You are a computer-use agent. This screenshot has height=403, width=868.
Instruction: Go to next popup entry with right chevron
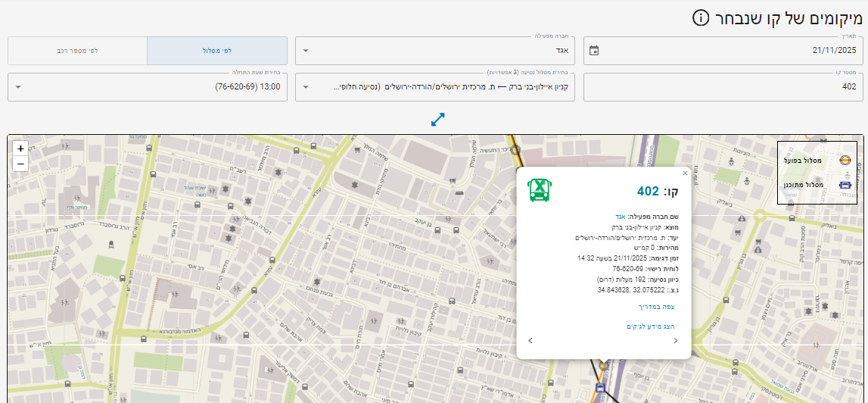pos(676,341)
